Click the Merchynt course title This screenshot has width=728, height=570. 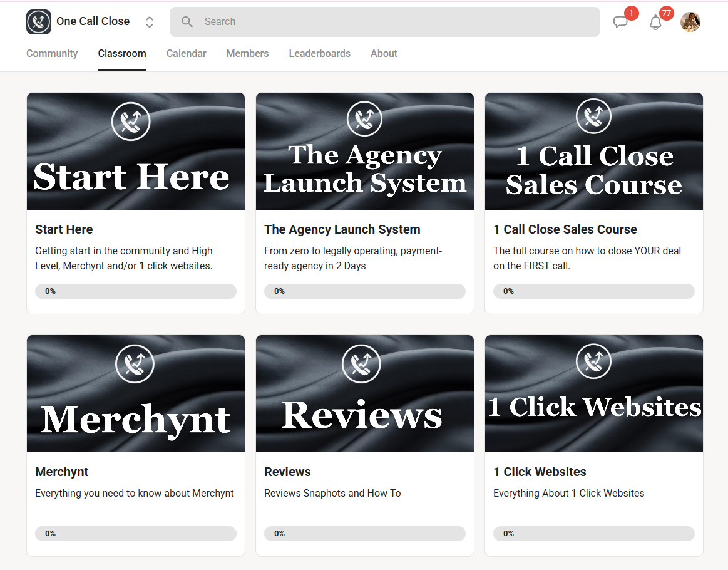point(62,472)
